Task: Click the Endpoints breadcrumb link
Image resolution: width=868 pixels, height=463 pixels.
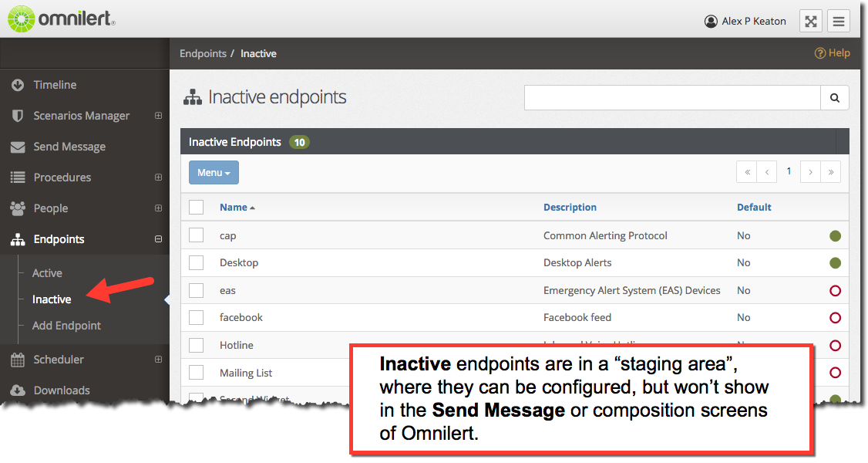Action: [x=204, y=54]
